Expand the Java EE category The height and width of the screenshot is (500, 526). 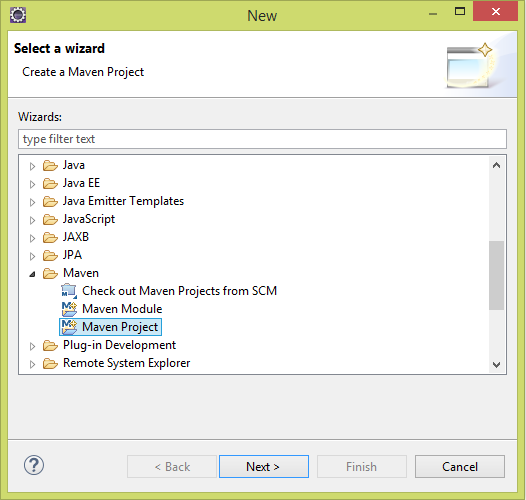[x=32, y=184]
